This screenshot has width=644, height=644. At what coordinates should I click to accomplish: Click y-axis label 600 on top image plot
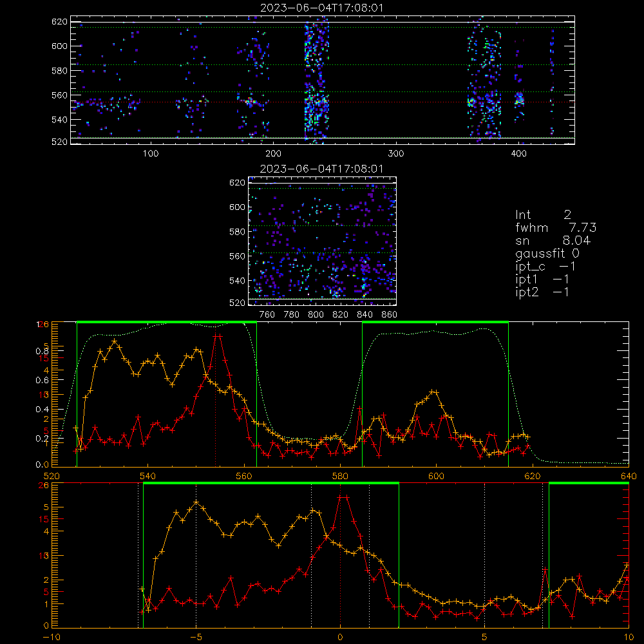[59, 46]
